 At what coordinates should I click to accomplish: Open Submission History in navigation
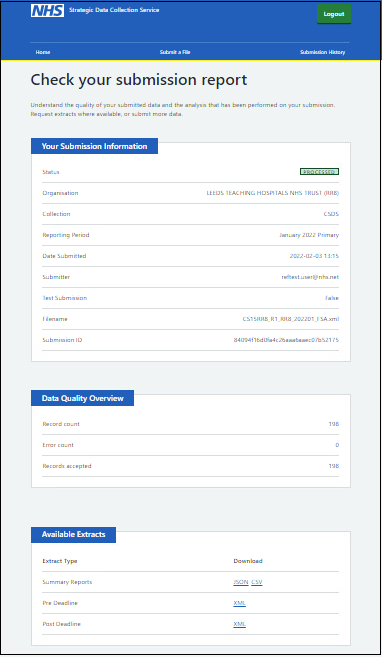point(323,52)
